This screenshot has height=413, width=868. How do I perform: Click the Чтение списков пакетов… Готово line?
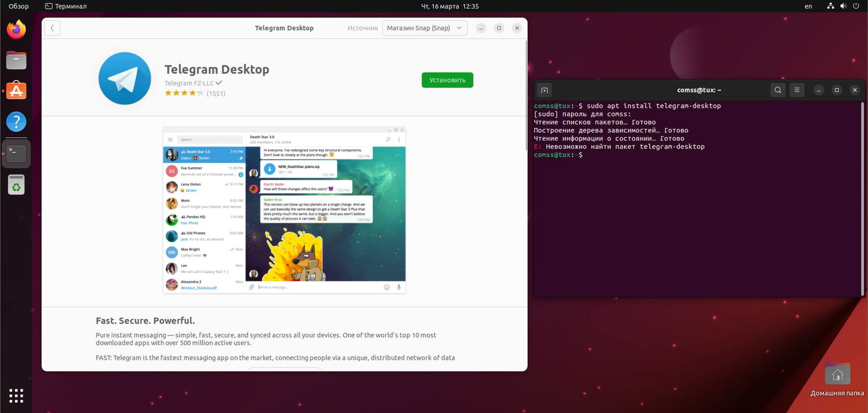pos(595,122)
